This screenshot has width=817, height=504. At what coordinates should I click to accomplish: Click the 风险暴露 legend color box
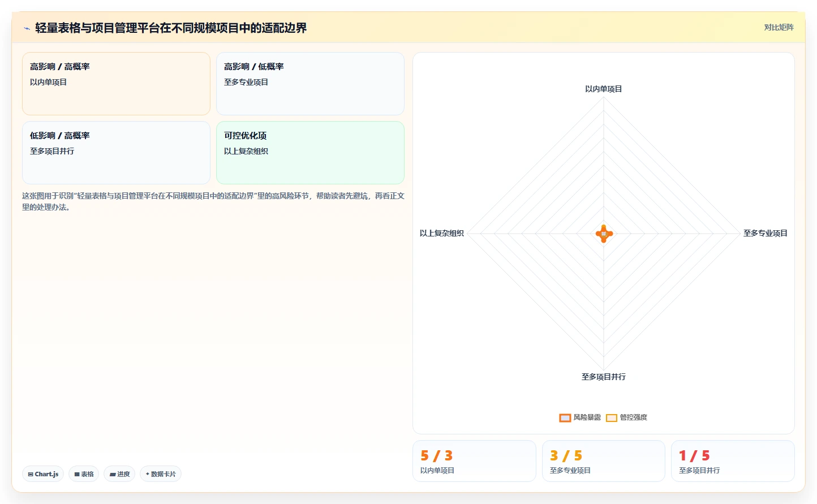click(565, 418)
